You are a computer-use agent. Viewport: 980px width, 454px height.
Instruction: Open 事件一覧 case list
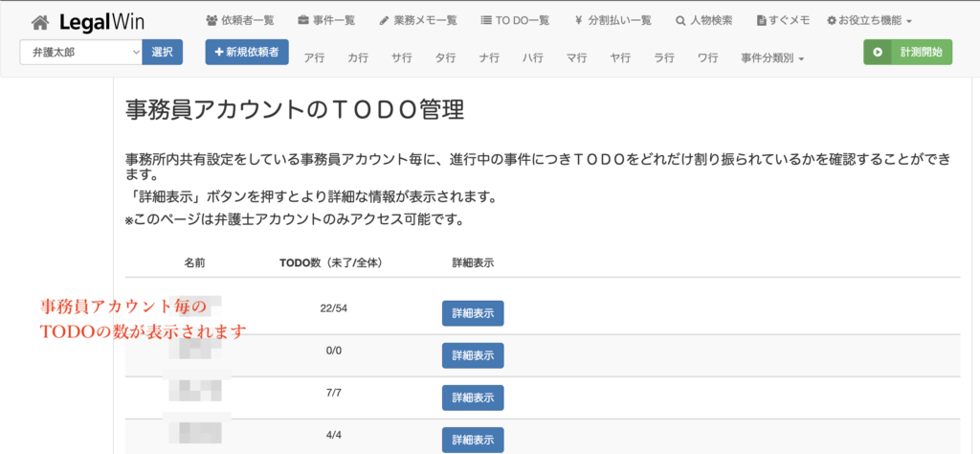point(329,20)
